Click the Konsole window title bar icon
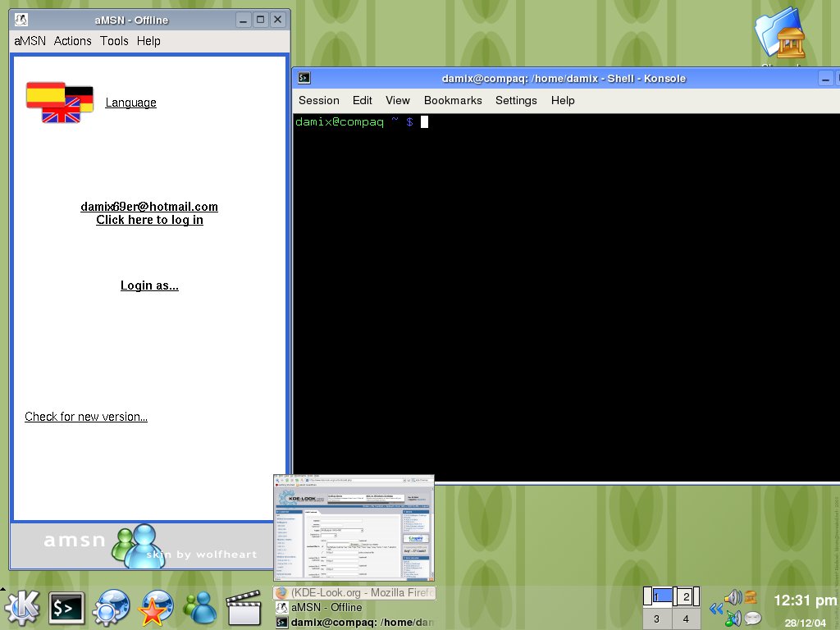The height and width of the screenshot is (630, 840). point(304,78)
